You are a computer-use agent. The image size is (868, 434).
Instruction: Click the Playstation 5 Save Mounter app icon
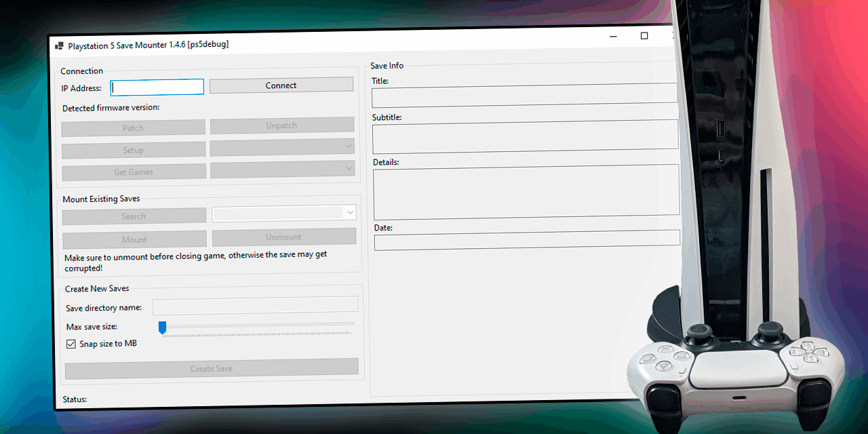coord(59,45)
